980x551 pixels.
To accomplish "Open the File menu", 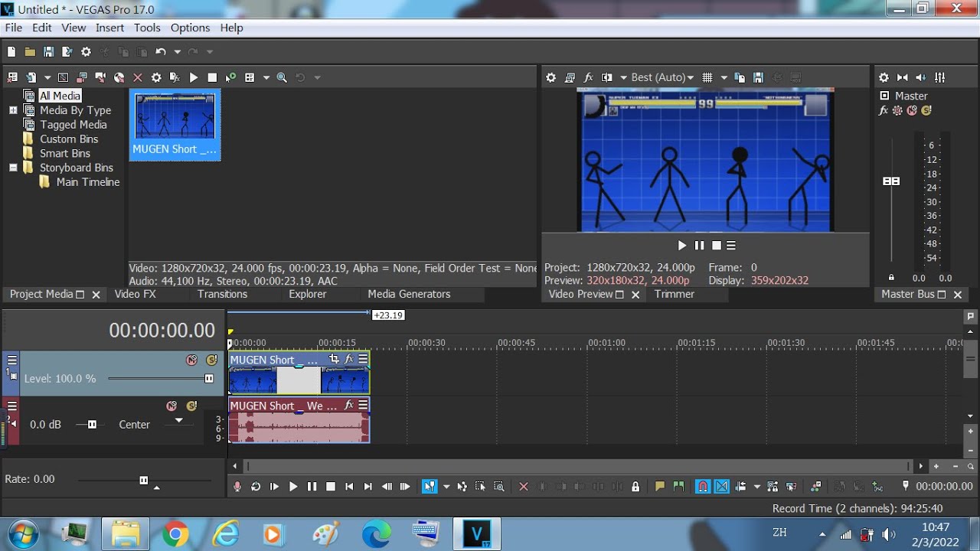I will [13, 28].
